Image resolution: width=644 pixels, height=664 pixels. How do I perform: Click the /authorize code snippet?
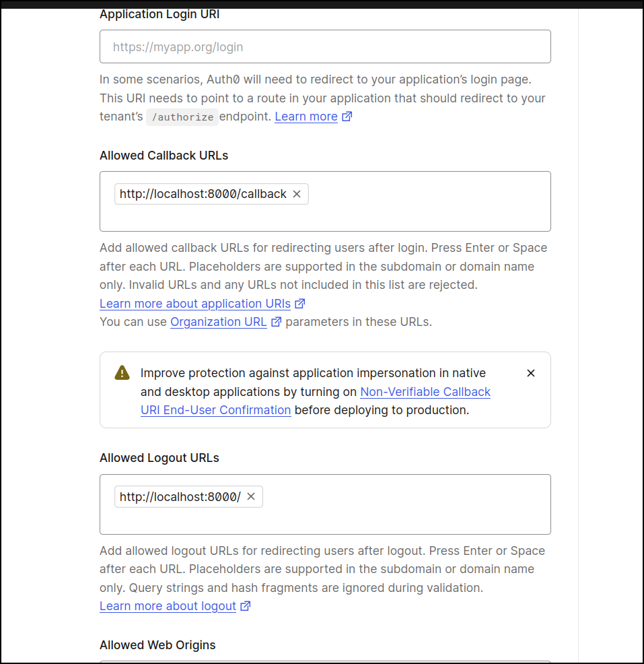[182, 117]
